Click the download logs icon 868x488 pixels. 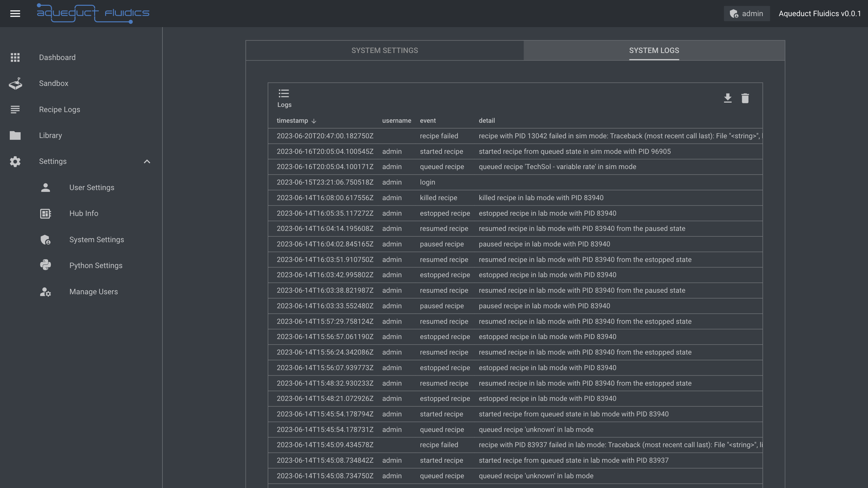728,98
